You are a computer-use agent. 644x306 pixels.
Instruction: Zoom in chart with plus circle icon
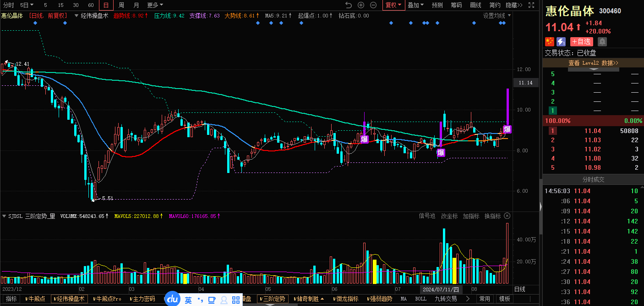coord(361,5)
